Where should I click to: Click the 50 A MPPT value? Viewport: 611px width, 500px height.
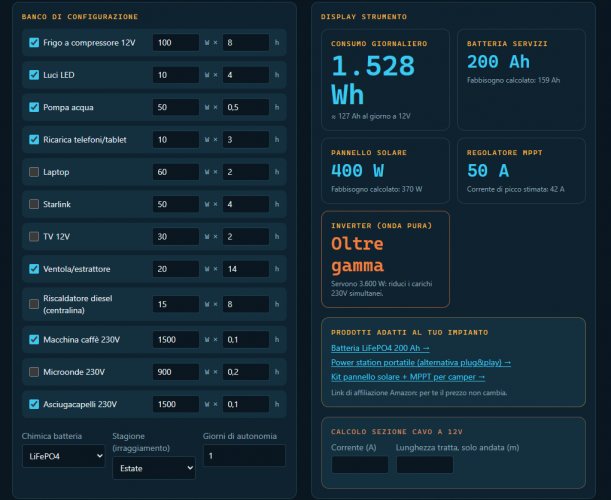488,171
